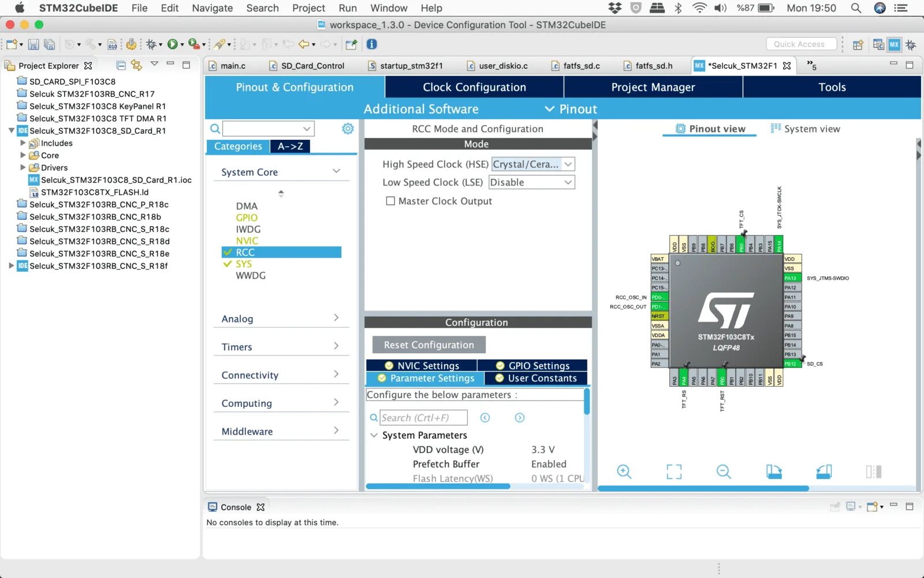Open the Project Manager tab
The height and width of the screenshot is (578, 924).
(653, 87)
